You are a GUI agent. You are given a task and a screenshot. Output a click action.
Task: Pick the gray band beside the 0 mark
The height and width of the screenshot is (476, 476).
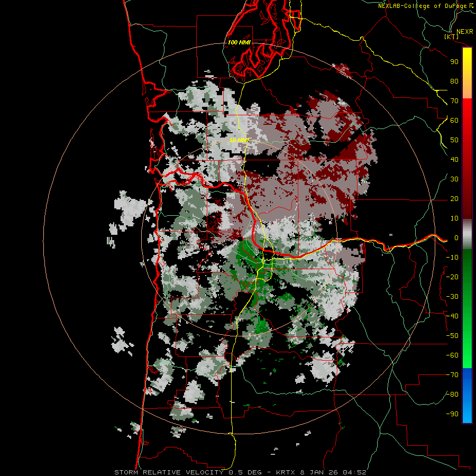(467, 234)
